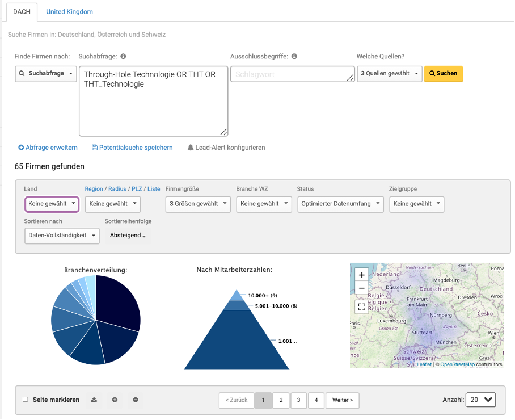Toggle fullscreen view of the map

(x=362, y=307)
